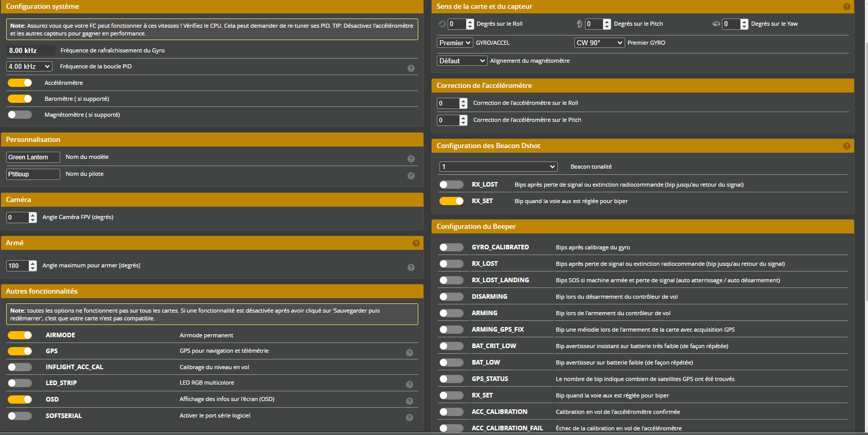The height and width of the screenshot is (435, 868).
Task: Click the Nom du pilote text field
Action: tap(33, 174)
